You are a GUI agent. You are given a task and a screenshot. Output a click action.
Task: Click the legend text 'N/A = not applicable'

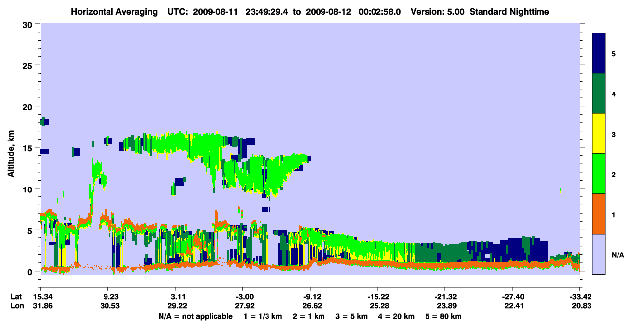coord(196,316)
